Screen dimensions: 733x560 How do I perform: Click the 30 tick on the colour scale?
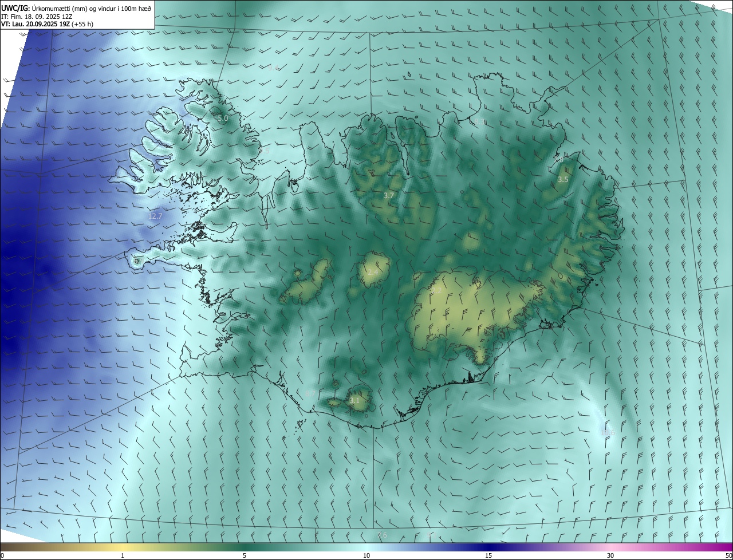[610, 556]
